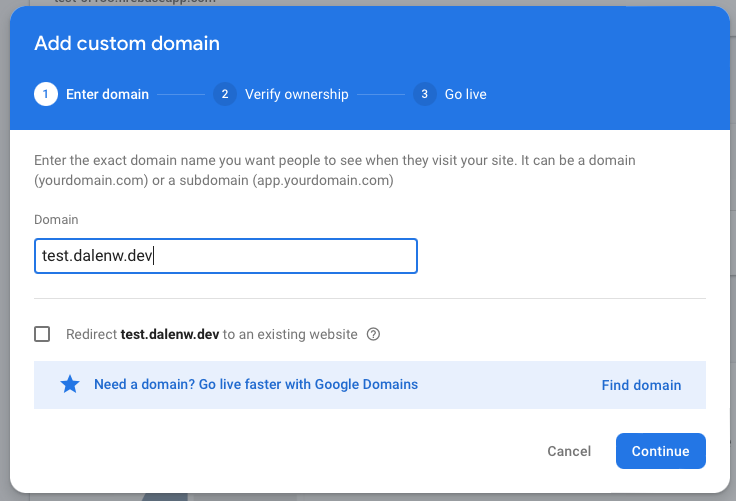
Task: Select the Enter domain step label
Action: click(x=107, y=94)
